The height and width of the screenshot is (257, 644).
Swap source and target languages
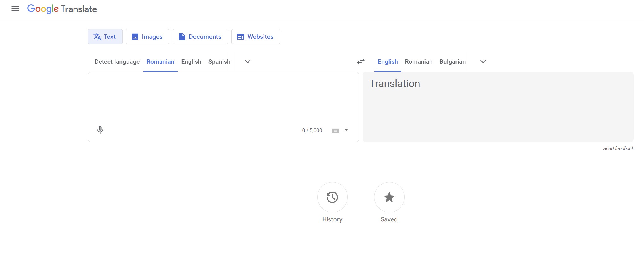point(361,62)
